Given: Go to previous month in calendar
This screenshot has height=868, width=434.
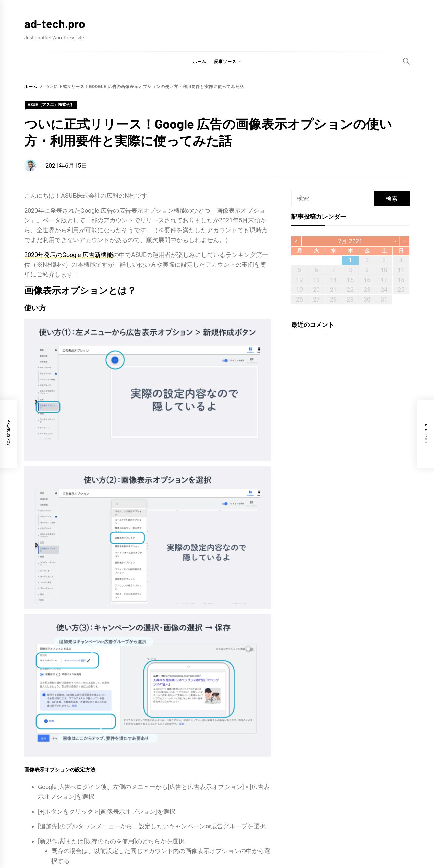Looking at the screenshot, I should [296, 241].
